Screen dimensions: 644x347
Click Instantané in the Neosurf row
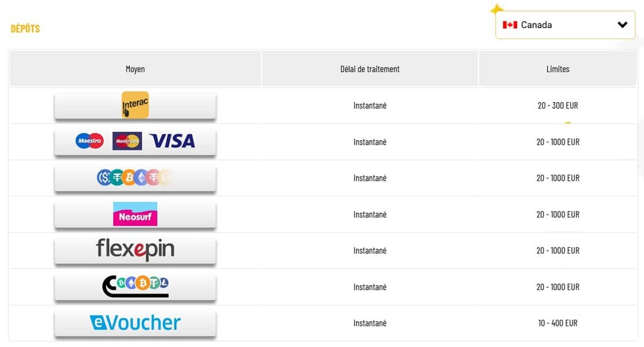point(369,215)
